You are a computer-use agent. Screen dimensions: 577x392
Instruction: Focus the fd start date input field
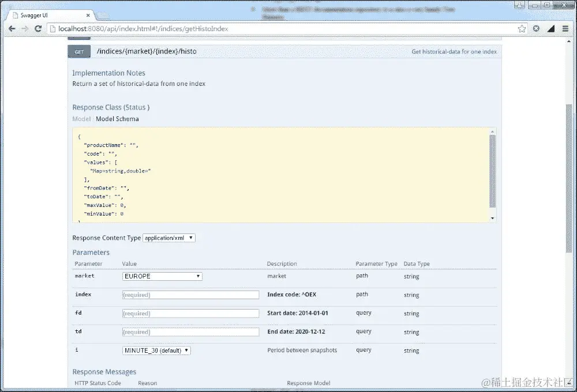[x=190, y=313]
